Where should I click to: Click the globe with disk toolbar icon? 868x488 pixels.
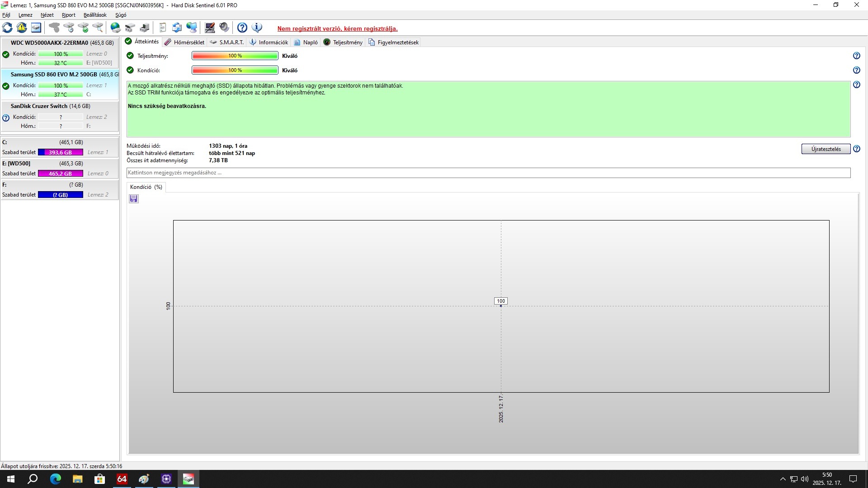pos(116,28)
